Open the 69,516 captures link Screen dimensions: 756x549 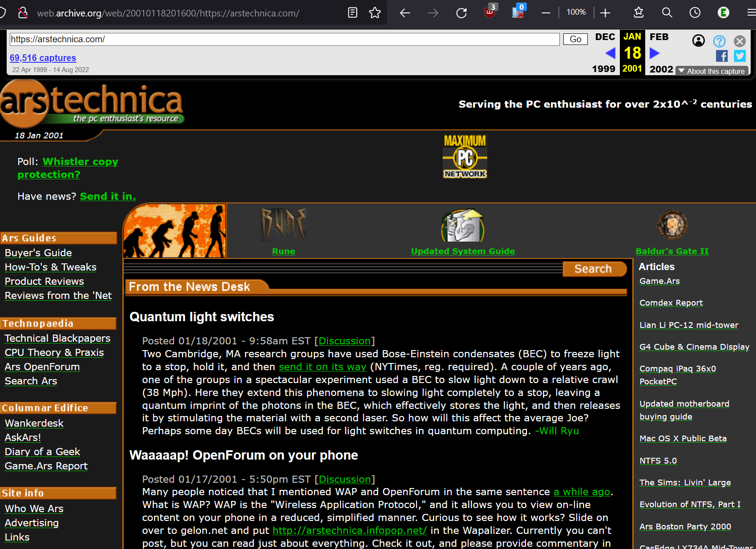click(43, 58)
